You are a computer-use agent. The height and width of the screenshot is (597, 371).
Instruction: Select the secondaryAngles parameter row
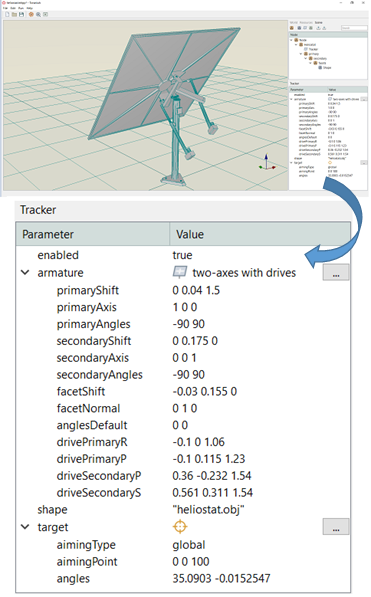coord(183,375)
